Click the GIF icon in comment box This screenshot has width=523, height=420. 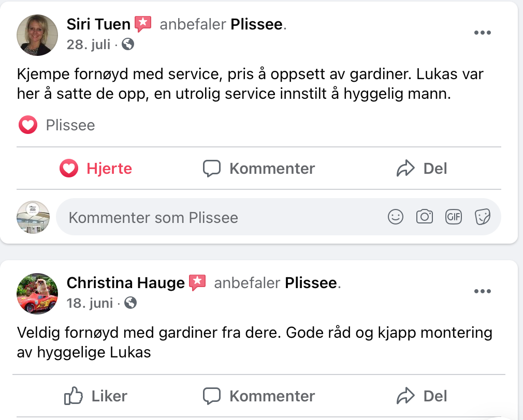tap(454, 217)
